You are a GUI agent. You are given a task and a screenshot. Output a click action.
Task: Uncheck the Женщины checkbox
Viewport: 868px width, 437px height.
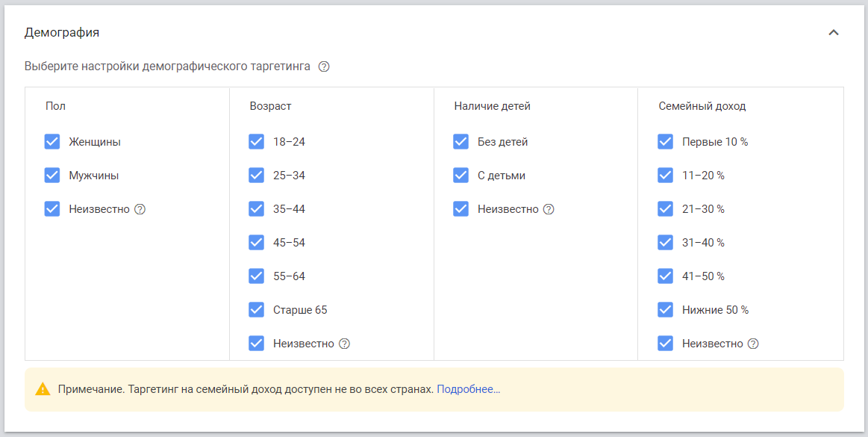pos(52,142)
